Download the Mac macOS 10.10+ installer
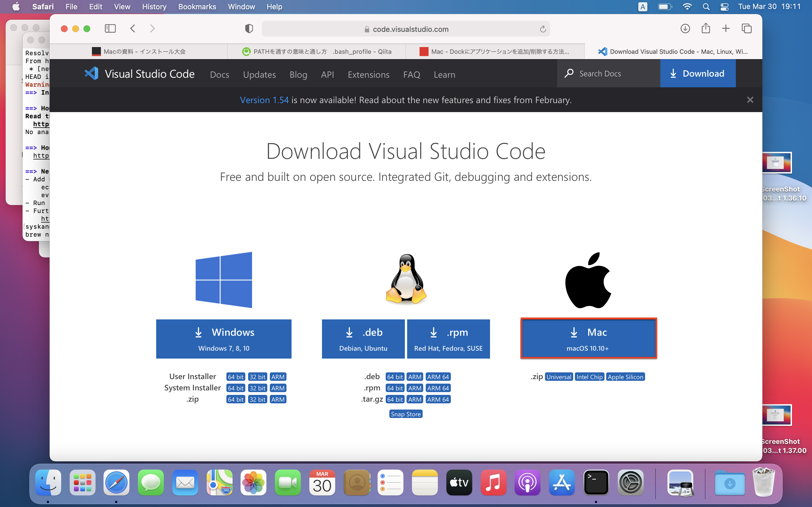This screenshot has height=507, width=812. [588, 339]
